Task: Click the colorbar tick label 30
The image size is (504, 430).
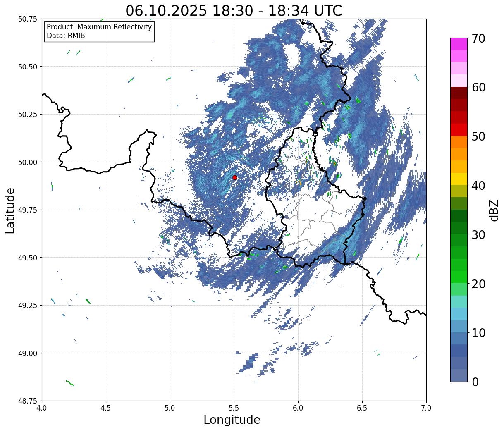Action: click(478, 234)
